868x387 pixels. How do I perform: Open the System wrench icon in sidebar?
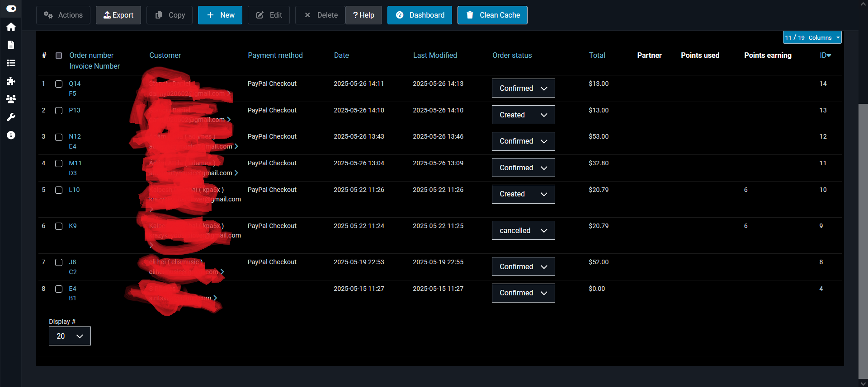point(11,117)
